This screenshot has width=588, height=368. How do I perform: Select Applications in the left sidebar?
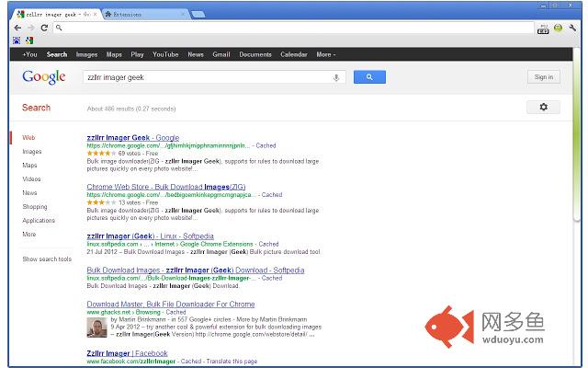pyautogui.click(x=39, y=221)
